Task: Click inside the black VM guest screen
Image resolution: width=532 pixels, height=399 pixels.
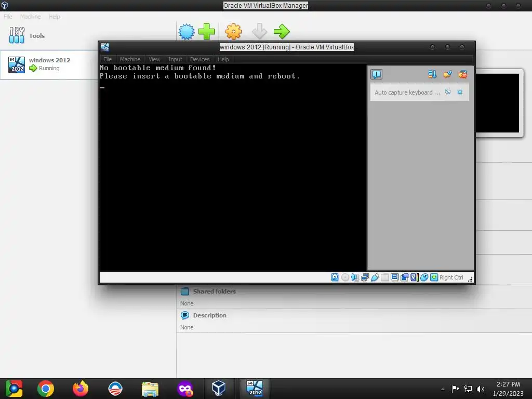Action: tap(232, 168)
